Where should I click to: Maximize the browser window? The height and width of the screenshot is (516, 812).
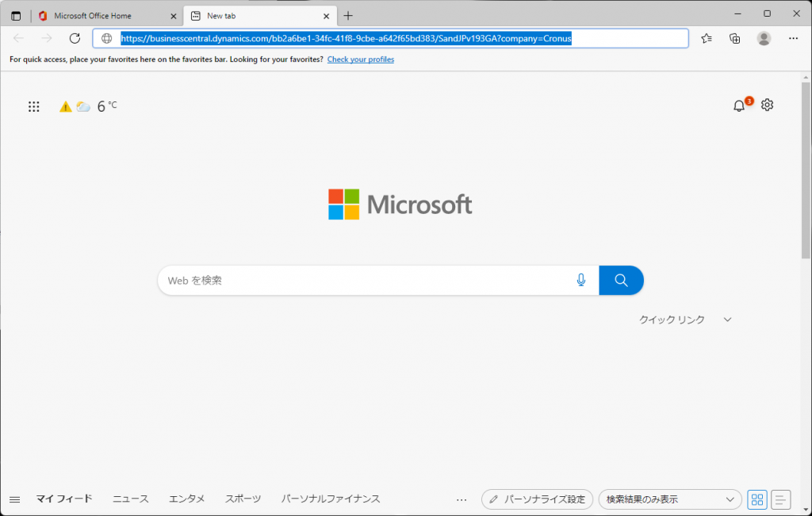tap(767, 14)
